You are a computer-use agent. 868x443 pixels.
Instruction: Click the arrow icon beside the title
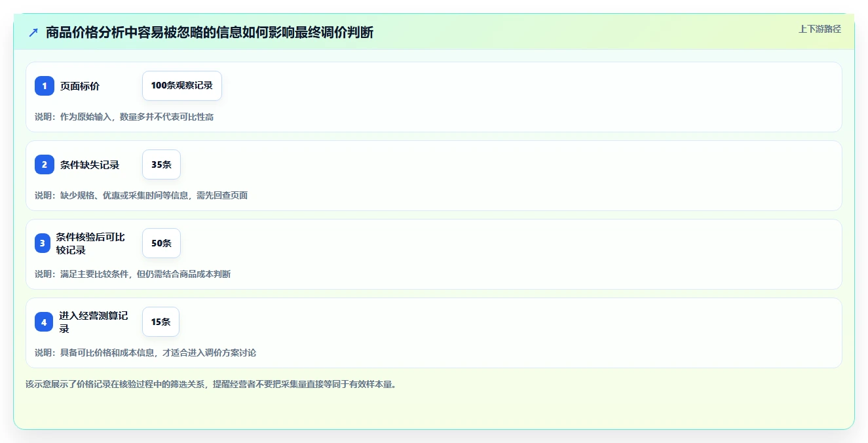click(x=33, y=33)
